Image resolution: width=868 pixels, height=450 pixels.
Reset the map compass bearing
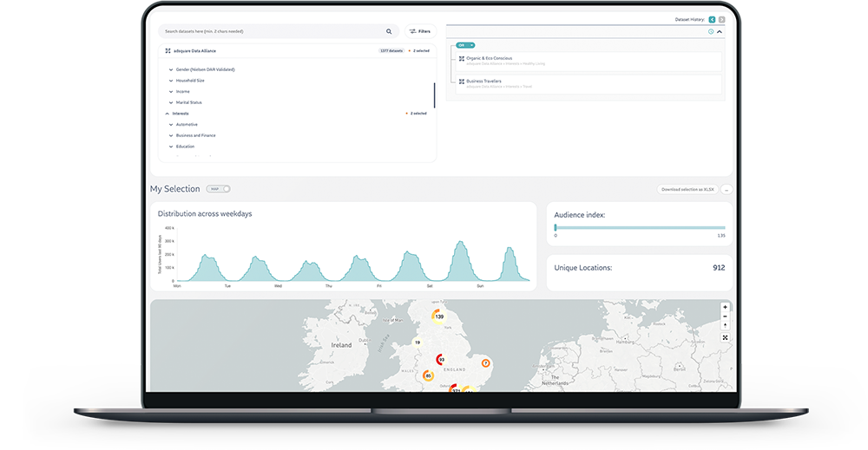[x=725, y=326]
